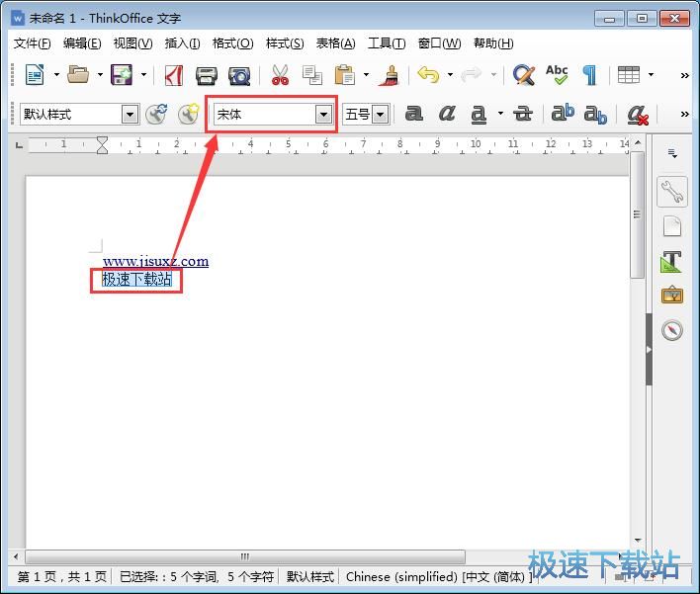Click the www.jisuxz.com hyperlink
Screen dimensions: 700x594
155,262
